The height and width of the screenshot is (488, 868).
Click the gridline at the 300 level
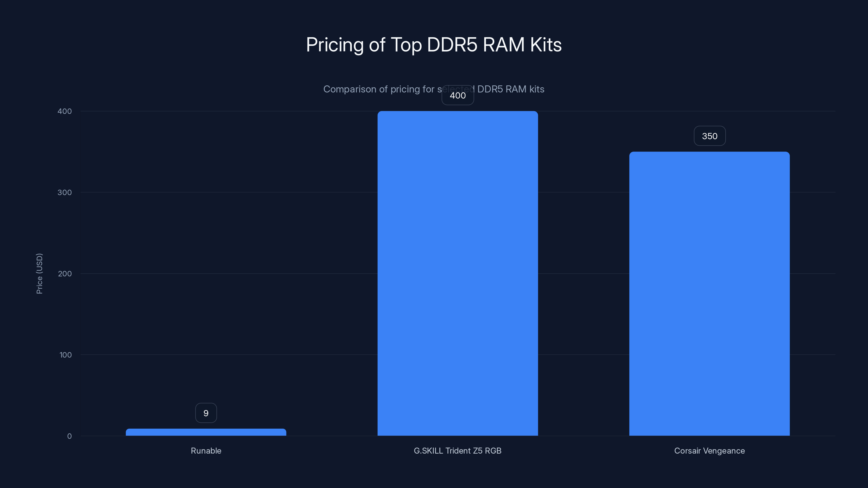click(236, 192)
